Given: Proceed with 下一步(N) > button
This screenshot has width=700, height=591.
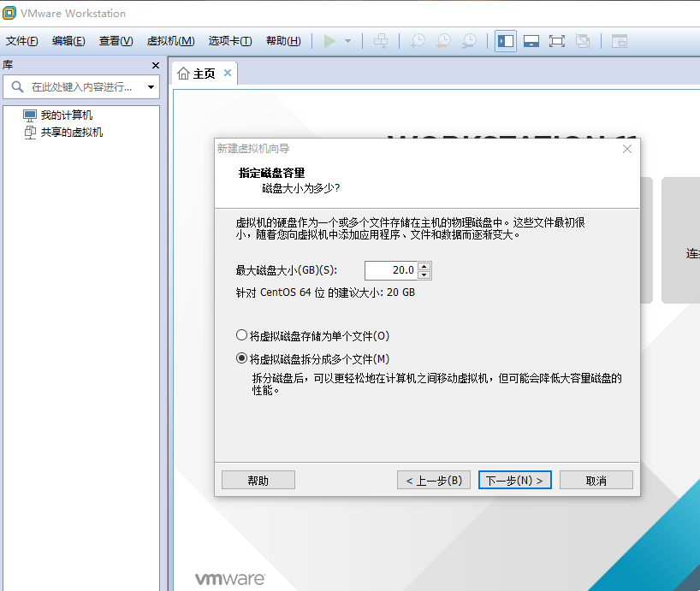Looking at the screenshot, I should pyautogui.click(x=515, y=481).
